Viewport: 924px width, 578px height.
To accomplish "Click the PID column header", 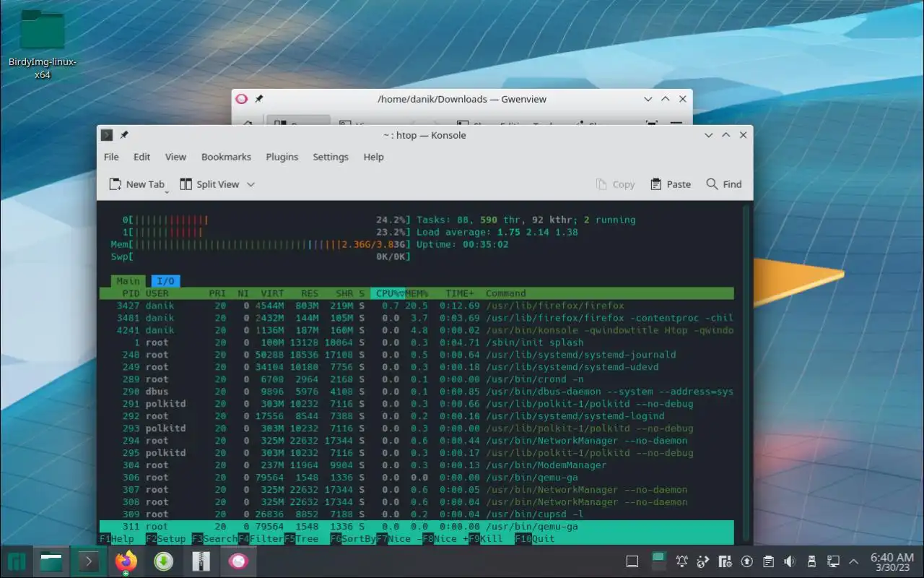I will (131, 293).
